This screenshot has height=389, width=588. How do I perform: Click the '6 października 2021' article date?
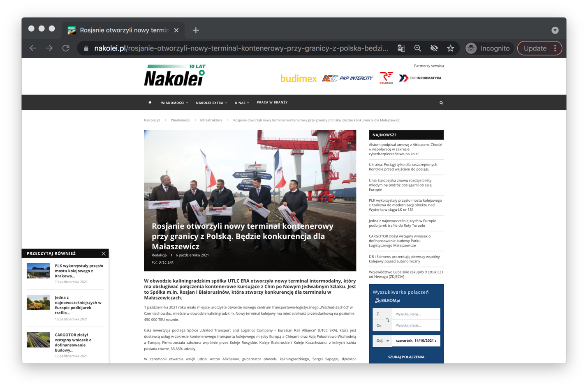click(192, 255)
